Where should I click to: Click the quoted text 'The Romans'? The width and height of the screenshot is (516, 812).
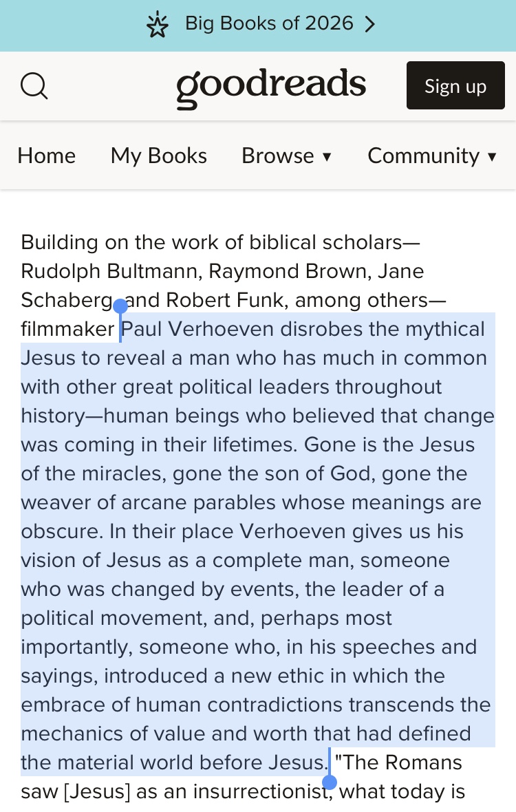click(x=398, y=762)
